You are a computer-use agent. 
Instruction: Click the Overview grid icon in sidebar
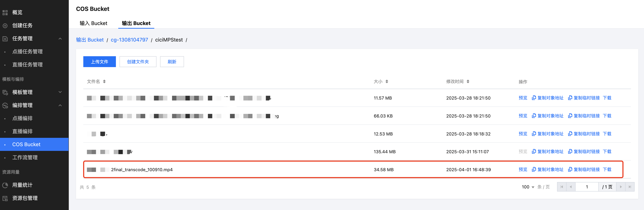point(5,12)
